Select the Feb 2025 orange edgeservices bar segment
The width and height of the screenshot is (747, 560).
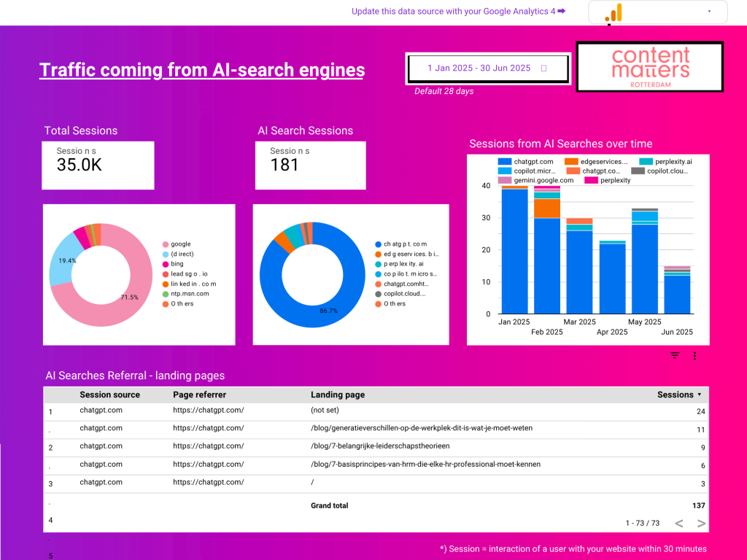coord(547,209)
